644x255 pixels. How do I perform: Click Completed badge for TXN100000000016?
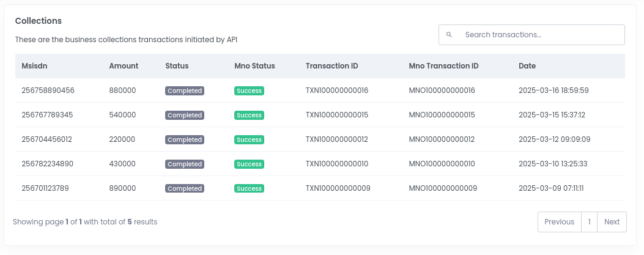tap(185, 91)
